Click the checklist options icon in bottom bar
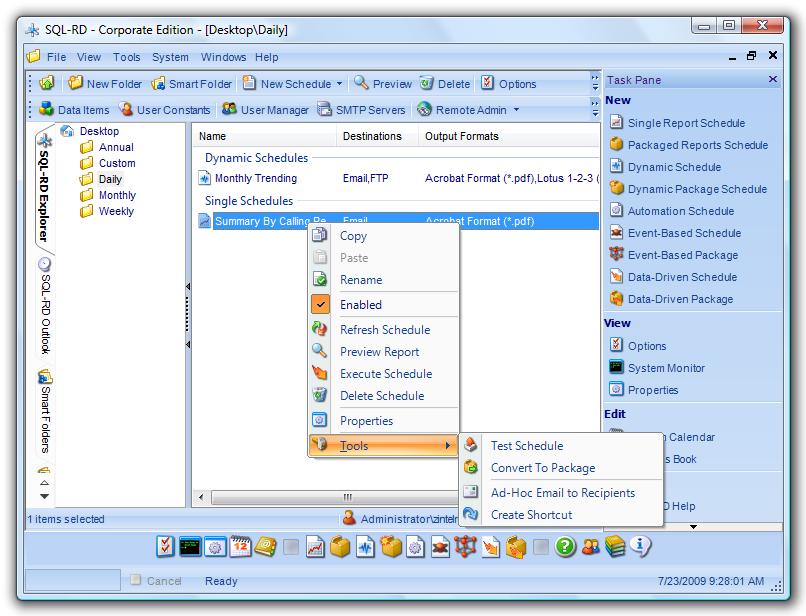Image resolution: width=806 pixels, height=616 pixels. (x=165, y=546)
